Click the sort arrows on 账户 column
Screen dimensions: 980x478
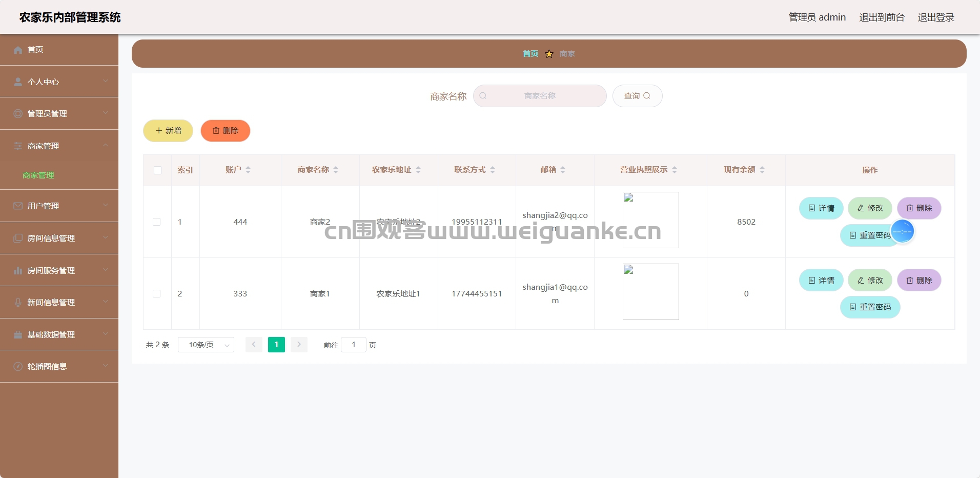[x=248, y=170]
